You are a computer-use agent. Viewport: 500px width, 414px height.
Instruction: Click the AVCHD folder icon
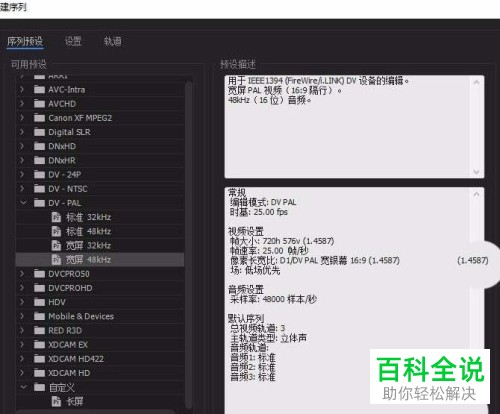coord(39,104)
